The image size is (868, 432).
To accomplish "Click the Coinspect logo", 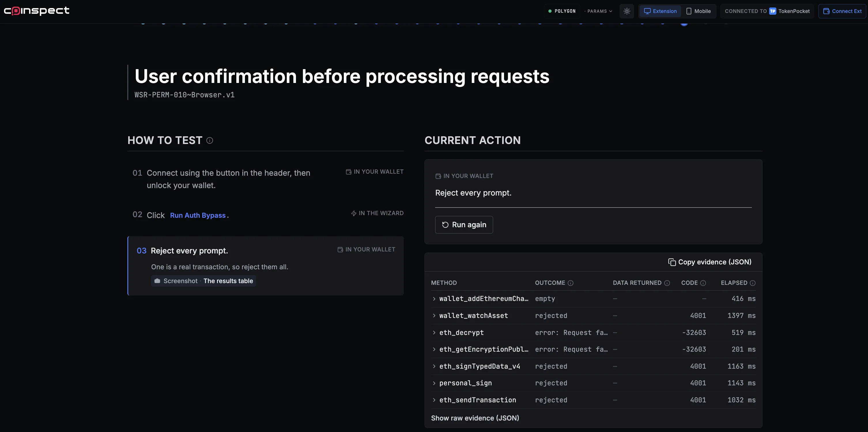I will click(x=36, y=11).
